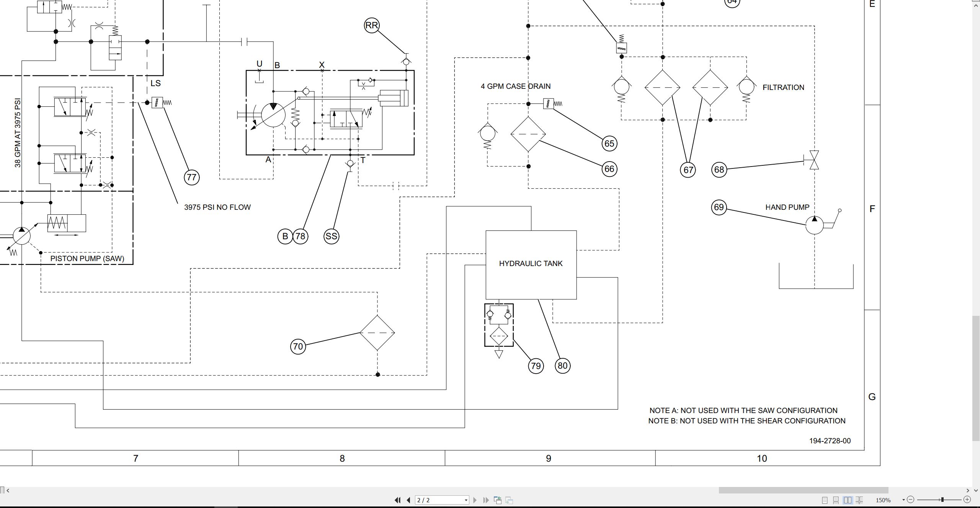Click the 4 GPM CASE DRAIN text
The width and height of the screenshot is (980, 508).
516,86
